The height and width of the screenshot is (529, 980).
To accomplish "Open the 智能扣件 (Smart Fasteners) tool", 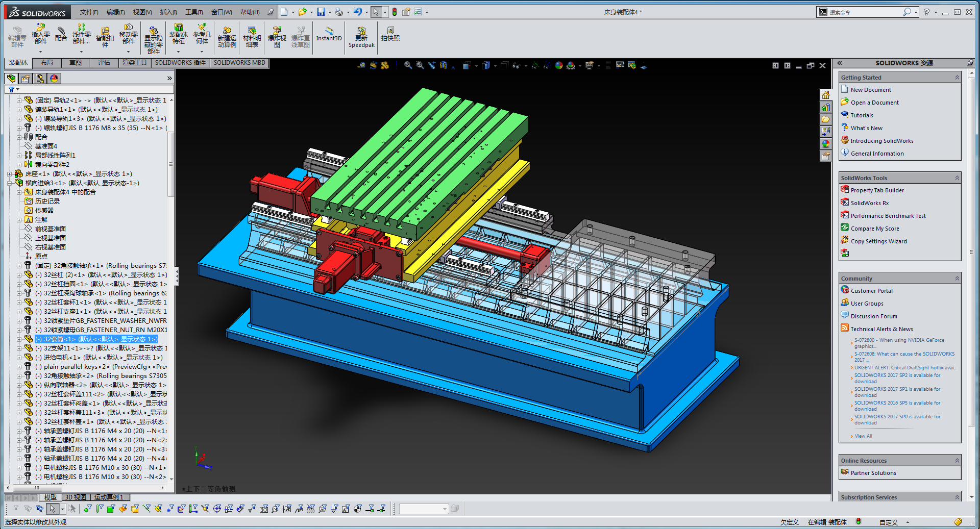I will click(x=105, y=37).
